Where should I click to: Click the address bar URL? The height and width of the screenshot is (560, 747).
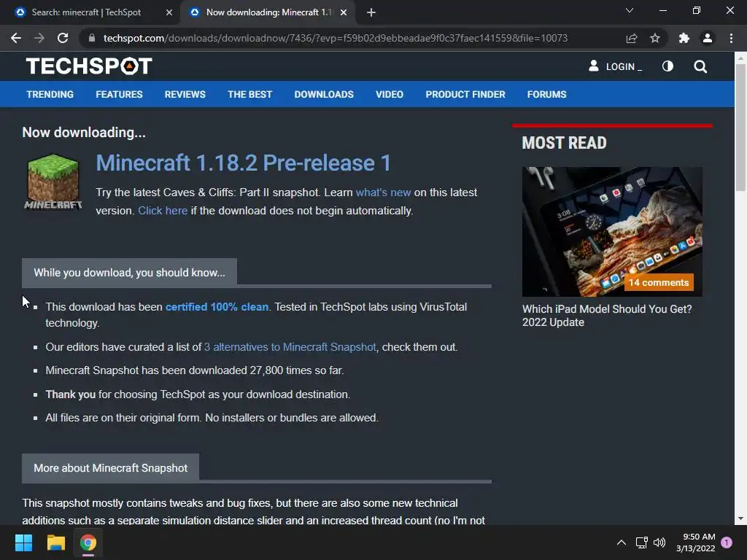pos(336,38)
